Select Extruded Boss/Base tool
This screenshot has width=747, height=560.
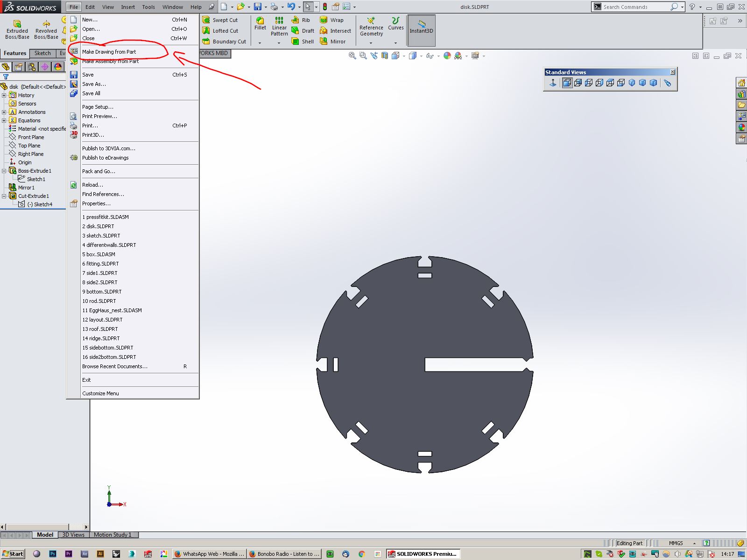(x=17, y=29)
